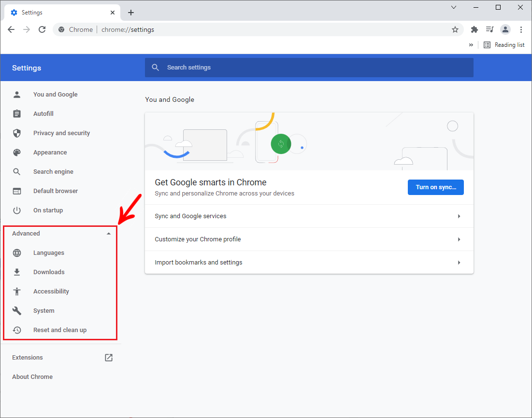Click the site info icon in address bar

coord(61,29)
